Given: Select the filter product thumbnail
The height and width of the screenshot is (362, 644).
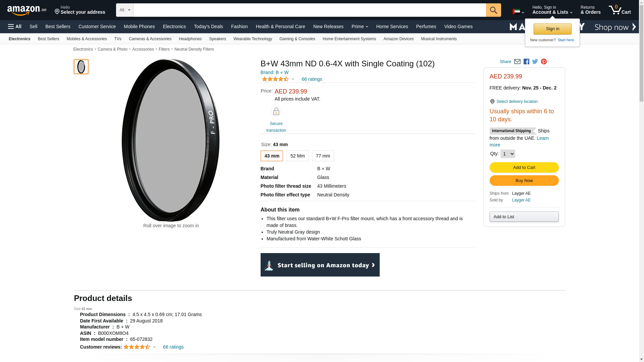Looking at the screenshot, I should click(81, 67).
